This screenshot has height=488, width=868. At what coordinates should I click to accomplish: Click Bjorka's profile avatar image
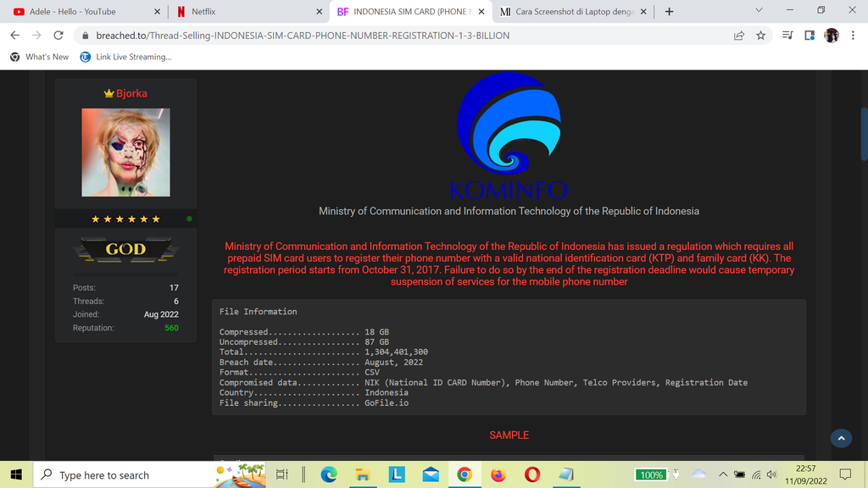tap(125, 152)
